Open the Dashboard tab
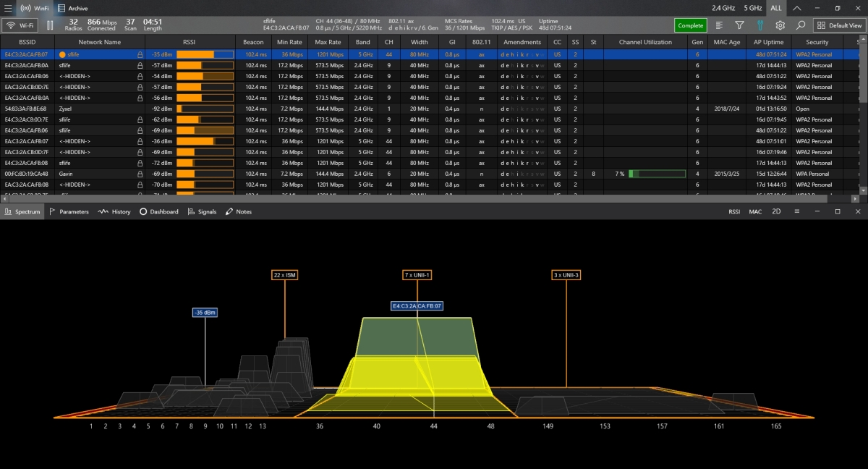The image size is (868, 469). [158, 211]
